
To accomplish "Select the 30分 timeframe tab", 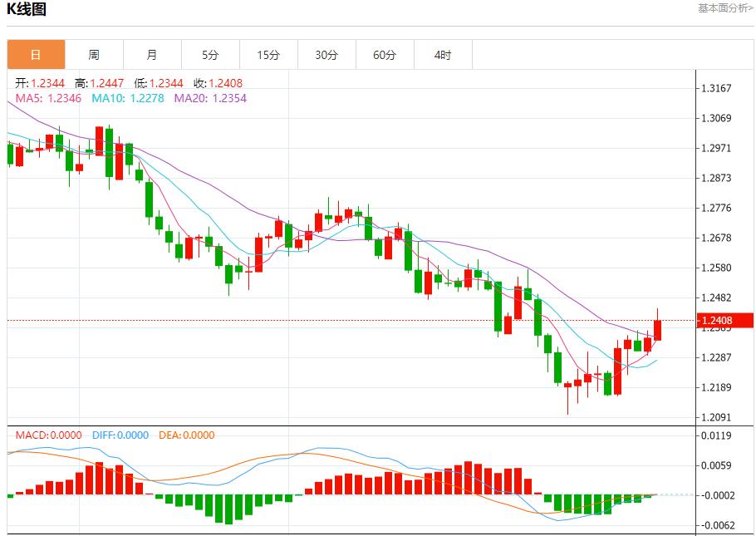I will click(326, 55).
